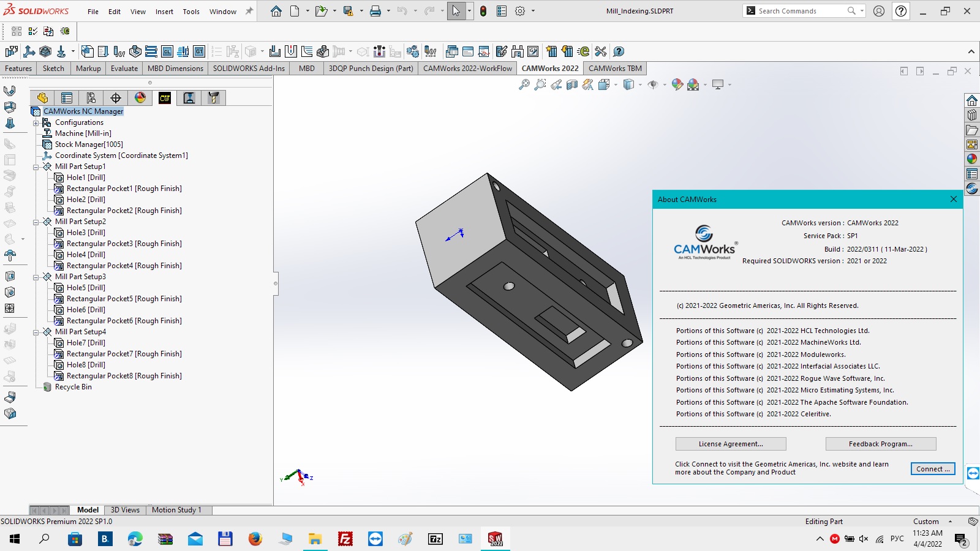This screenshot has height=551, width=980.
Task: Click the Search Commands input field
Action: (799, 11)
